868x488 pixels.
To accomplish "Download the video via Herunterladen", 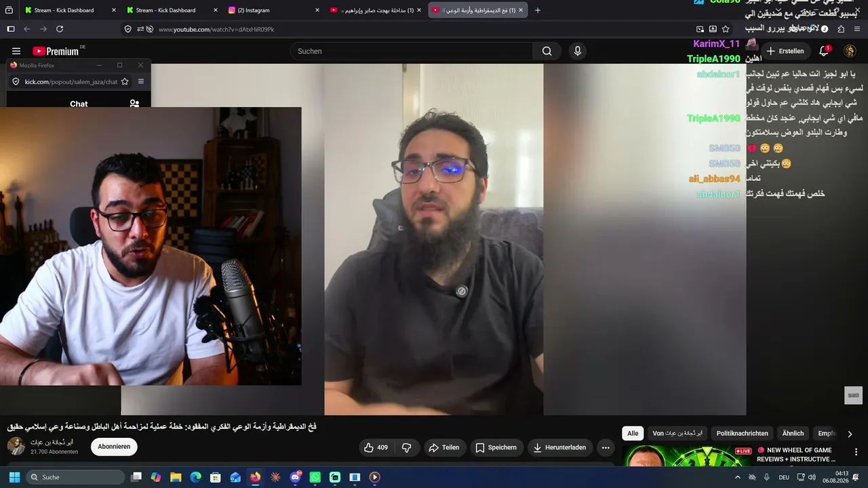I will [560, 447].
